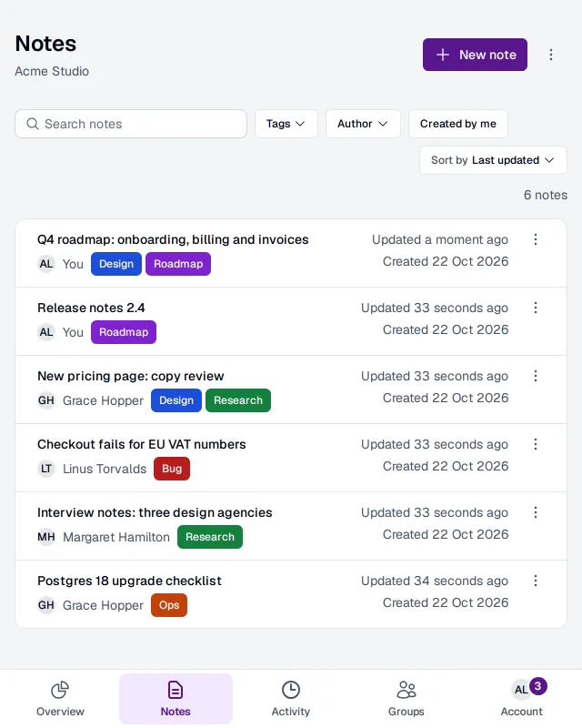This screenshot has width=582, height=728.
Task: Open the Groups tab
Action: point(406,699)
